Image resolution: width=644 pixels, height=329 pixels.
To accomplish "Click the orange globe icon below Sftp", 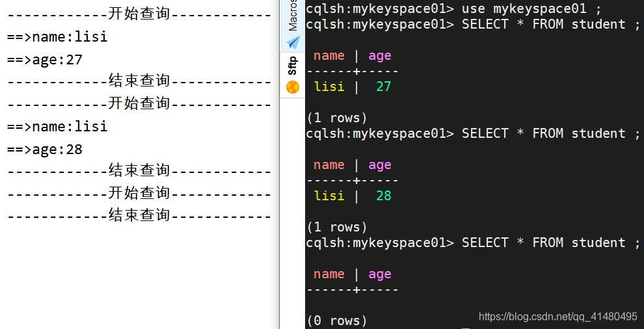I will point(293,87).
